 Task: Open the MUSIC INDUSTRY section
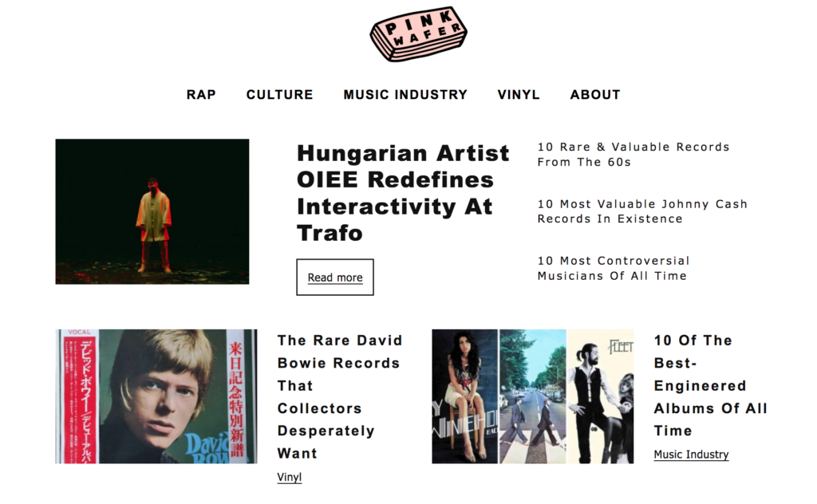(405, 95)
